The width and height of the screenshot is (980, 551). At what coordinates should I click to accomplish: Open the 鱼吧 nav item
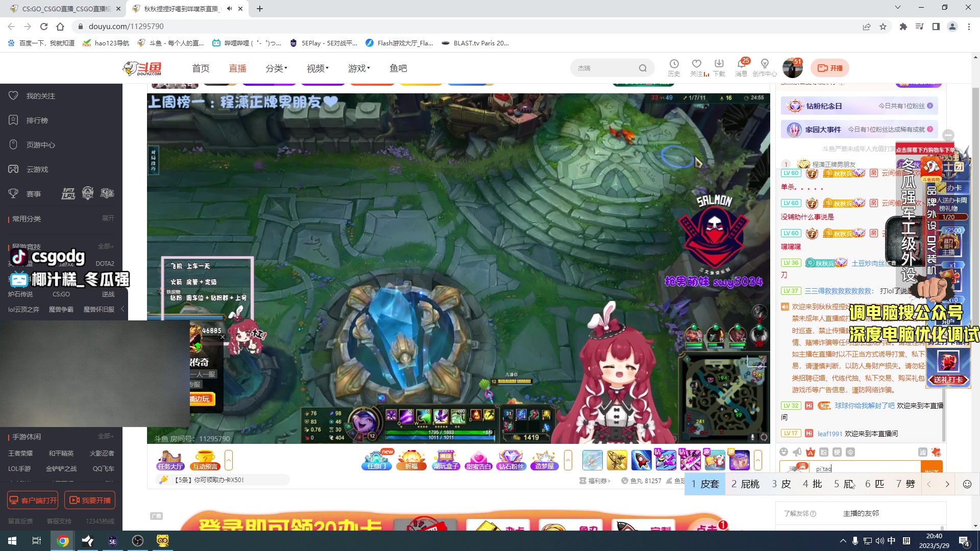(398, 68)
